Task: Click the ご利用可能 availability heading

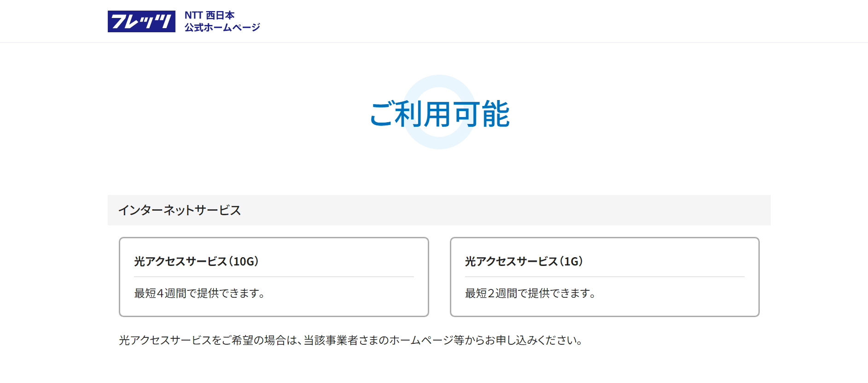Action: click(440, 114)
